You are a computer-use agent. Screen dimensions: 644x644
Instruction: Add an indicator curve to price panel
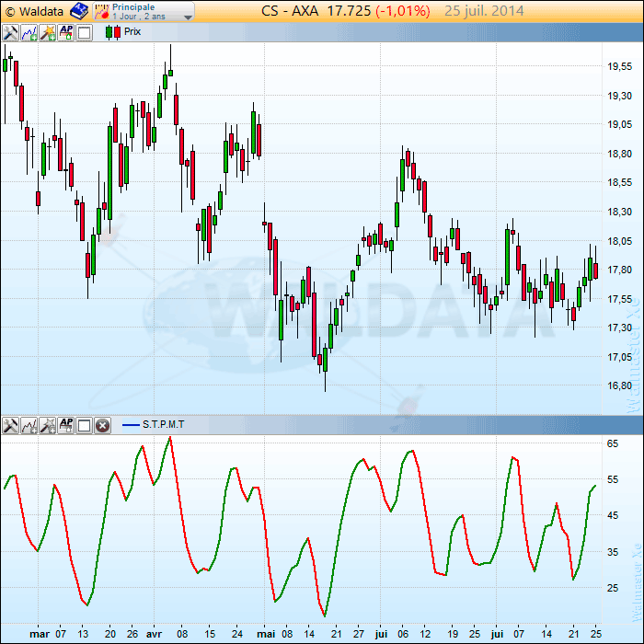pyautogui.click(x=29, y=32)
